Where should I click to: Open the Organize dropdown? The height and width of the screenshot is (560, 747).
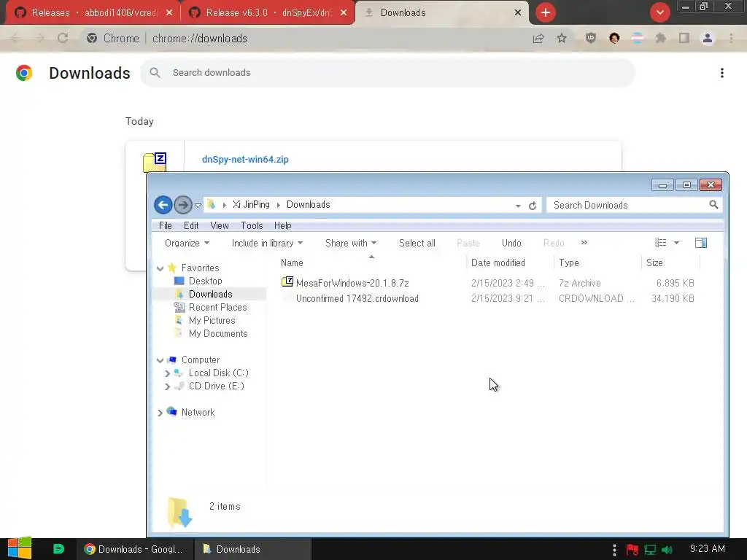[x=187, y=244]
